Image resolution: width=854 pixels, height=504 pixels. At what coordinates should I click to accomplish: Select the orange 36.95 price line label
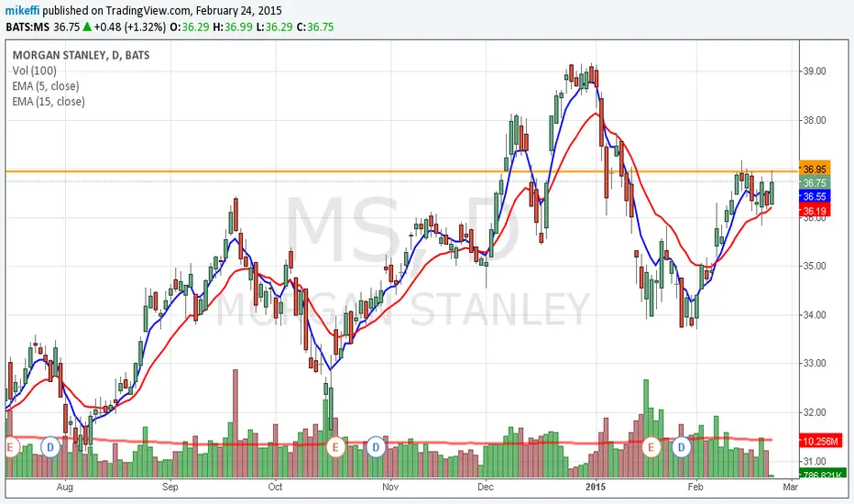815,169
